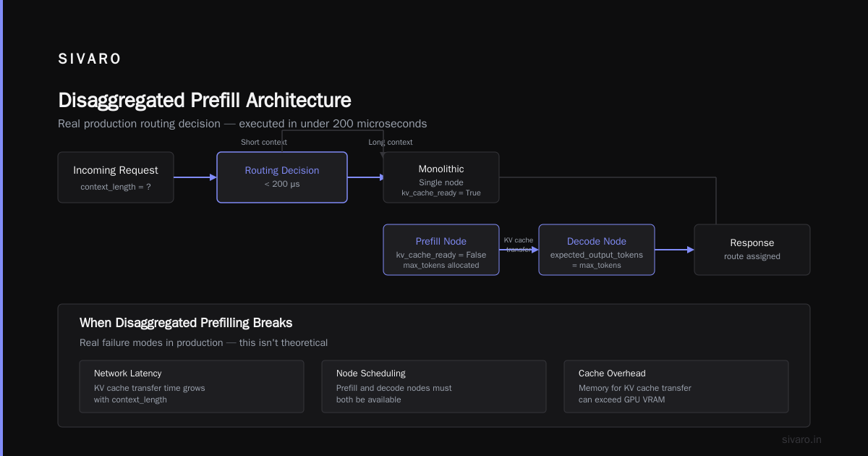Click the production routing decision subtitle
868x456 pixels.
tap(242, 124)
